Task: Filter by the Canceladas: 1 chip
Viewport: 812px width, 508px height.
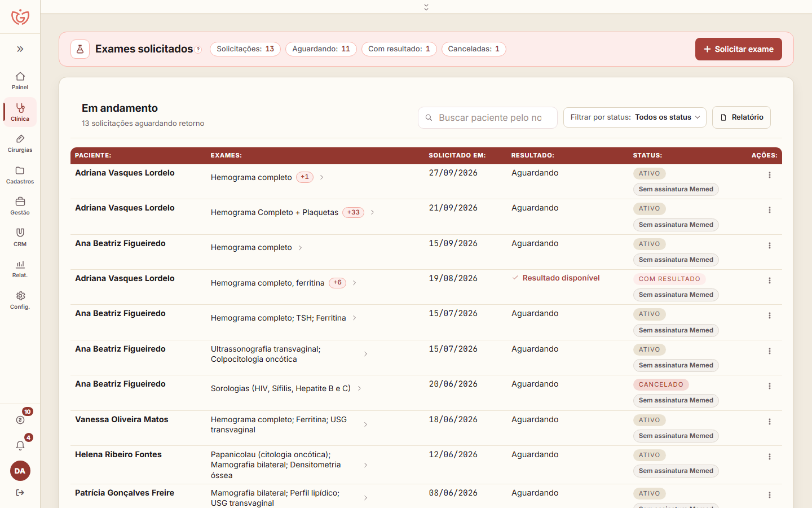Action: (474, 49)
